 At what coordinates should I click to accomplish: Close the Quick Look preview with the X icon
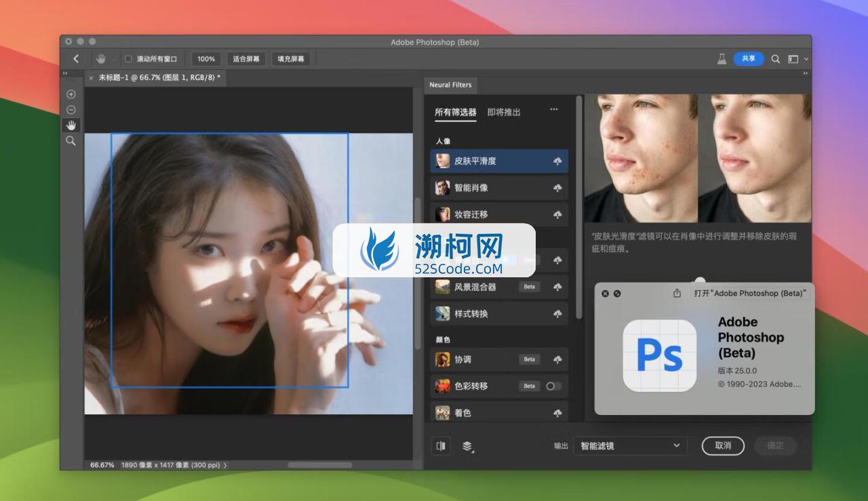(605, 294)
